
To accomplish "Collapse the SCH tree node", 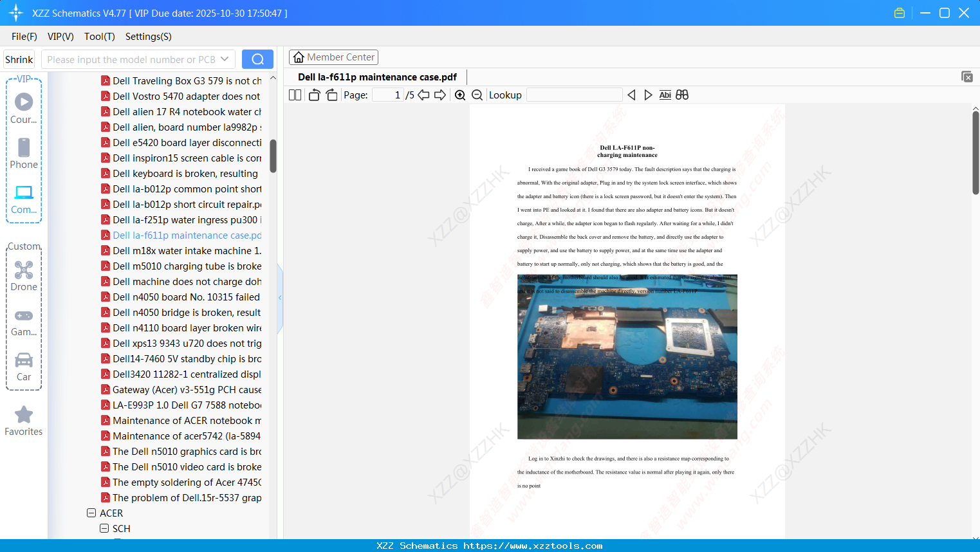I will click(x=104, y=529).
